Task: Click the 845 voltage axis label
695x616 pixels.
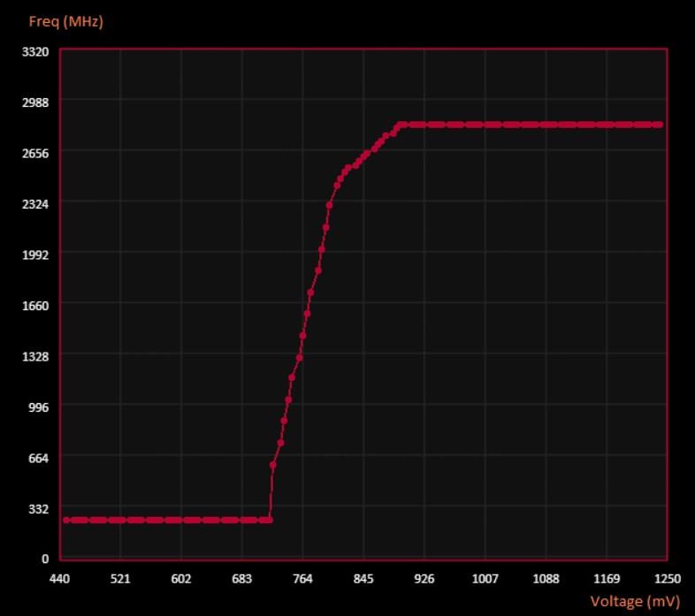Action: click(363, 579)
